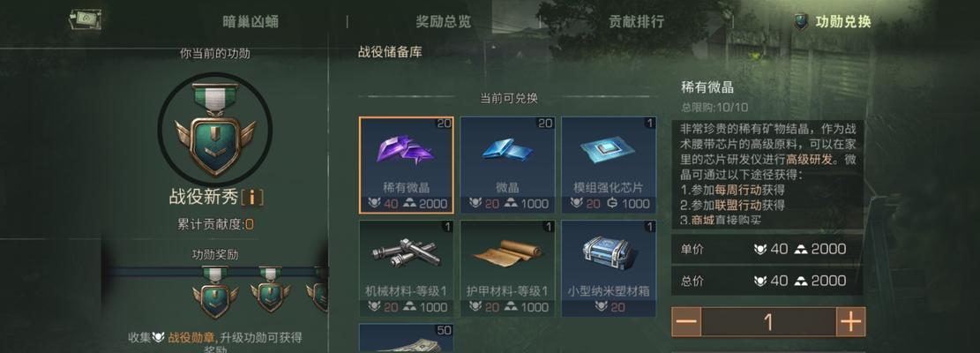980x353 pixels.
Task: Open the info icon beside 战役新秀
Action: 252,198
